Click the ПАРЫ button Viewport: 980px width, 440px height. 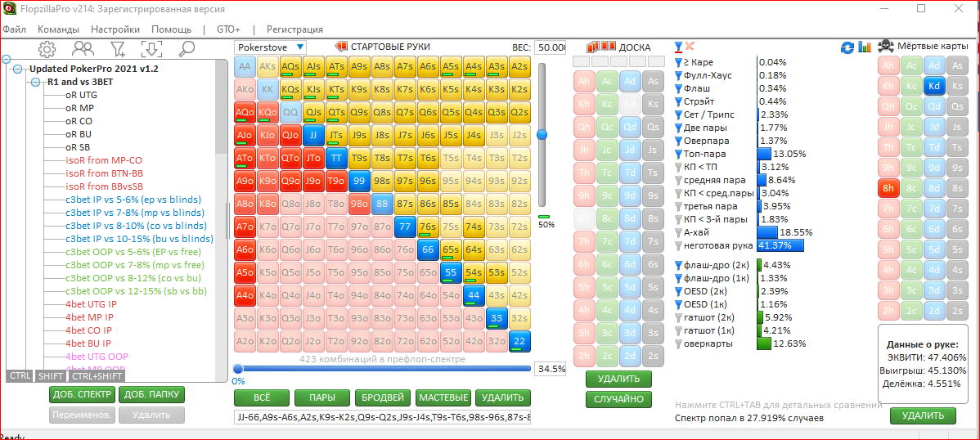coord(321,397)
